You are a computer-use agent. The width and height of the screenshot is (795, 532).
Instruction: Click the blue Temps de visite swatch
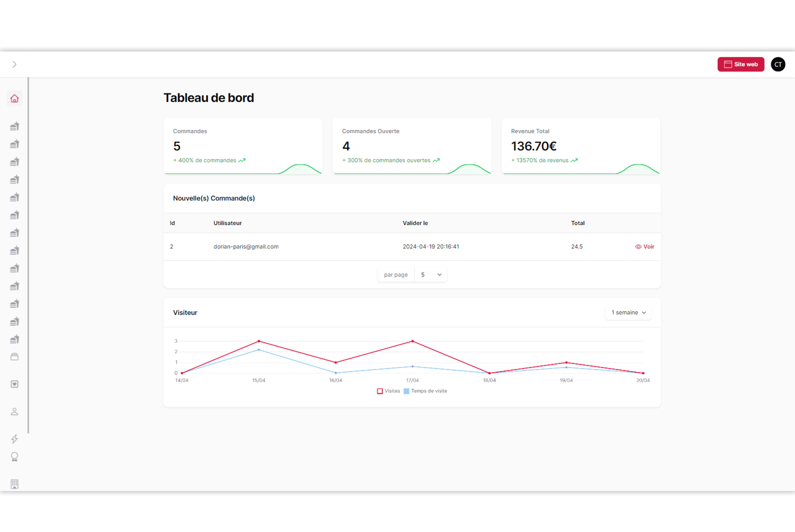pos(406,391)
